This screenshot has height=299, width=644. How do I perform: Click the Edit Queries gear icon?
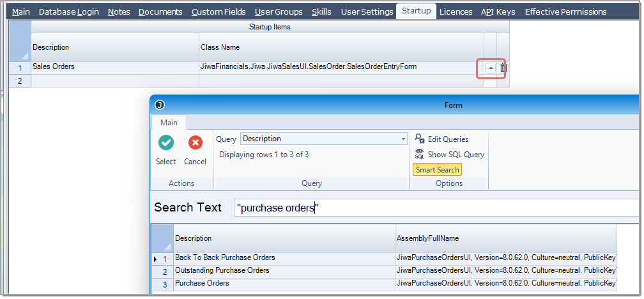tap(419, 139)
